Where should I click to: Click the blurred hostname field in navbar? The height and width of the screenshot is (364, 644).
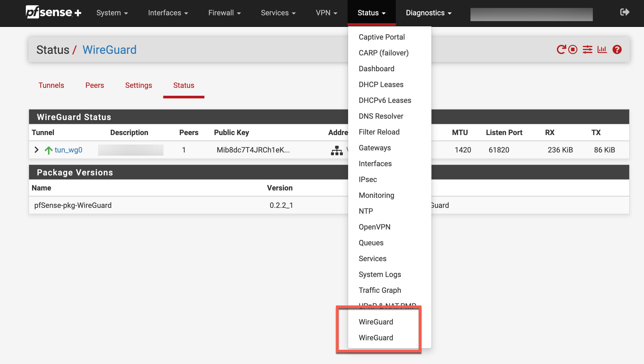point(531,14)
